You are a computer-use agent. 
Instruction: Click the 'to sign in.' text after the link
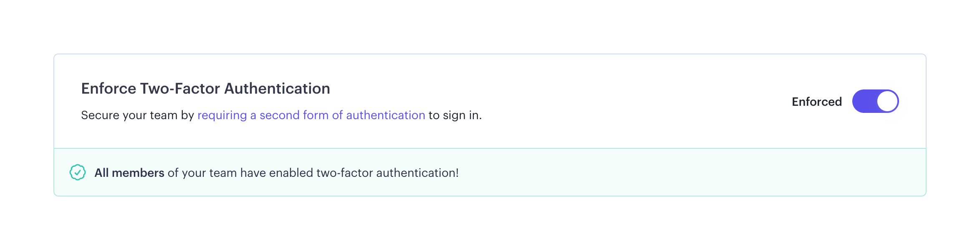pos(455,115)
